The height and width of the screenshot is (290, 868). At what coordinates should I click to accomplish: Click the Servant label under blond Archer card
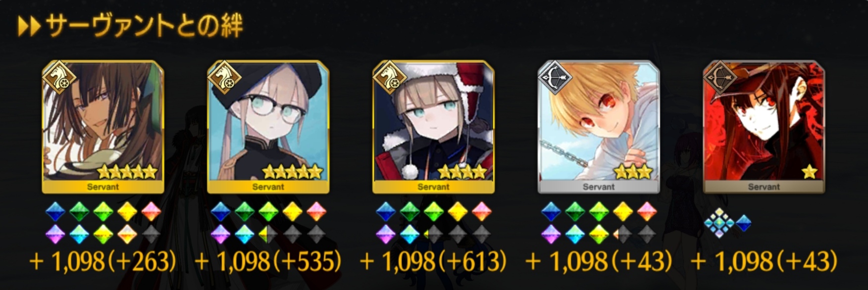click(x=599, y=187)
